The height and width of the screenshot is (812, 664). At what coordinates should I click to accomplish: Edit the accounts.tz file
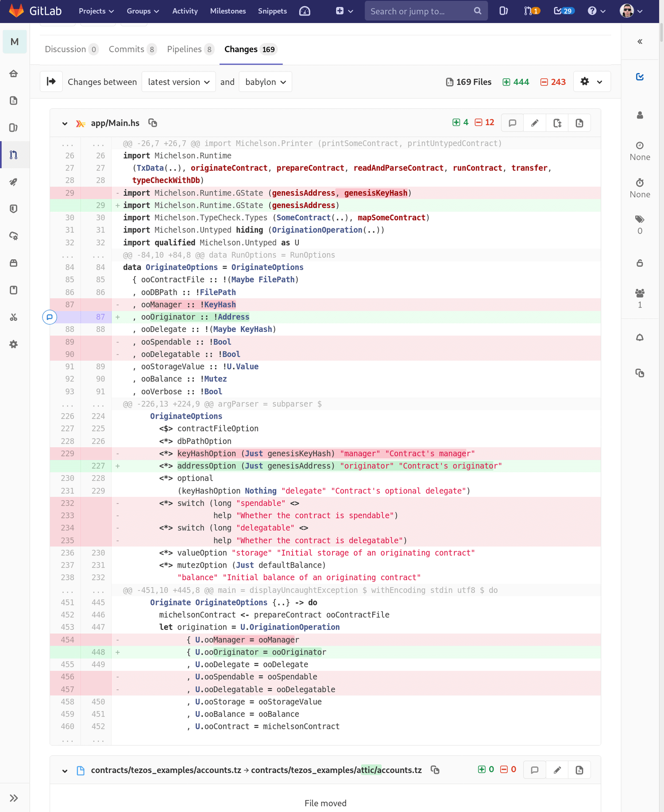[x=557, y=770]
